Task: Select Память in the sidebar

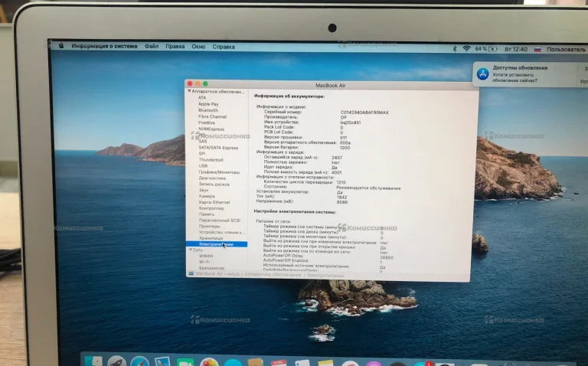Action: [x=207, y=214]
